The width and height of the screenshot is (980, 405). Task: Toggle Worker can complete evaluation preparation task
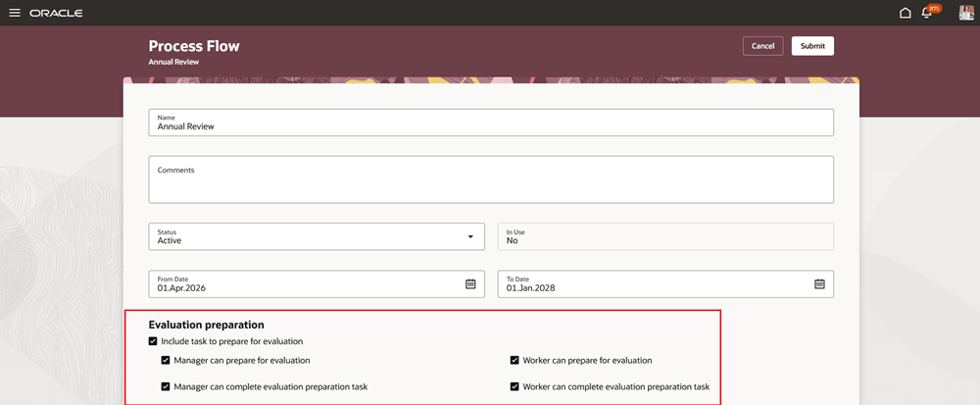(x=514, y=387)
